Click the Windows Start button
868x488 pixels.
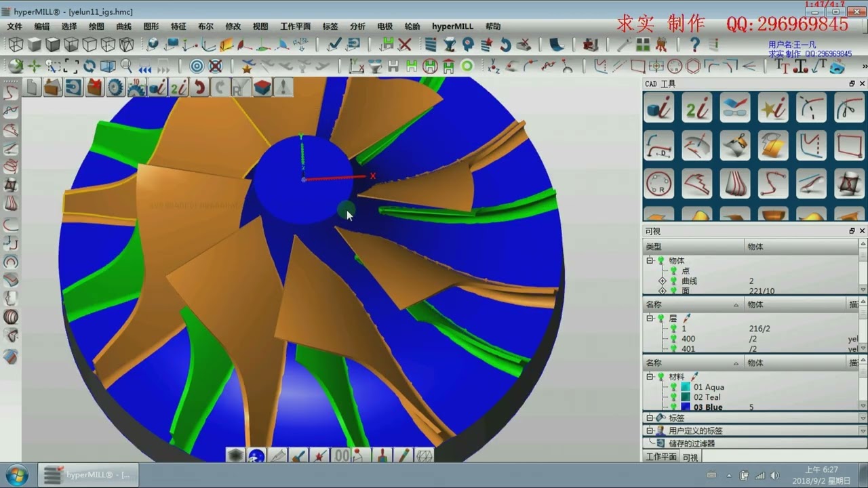16,474
